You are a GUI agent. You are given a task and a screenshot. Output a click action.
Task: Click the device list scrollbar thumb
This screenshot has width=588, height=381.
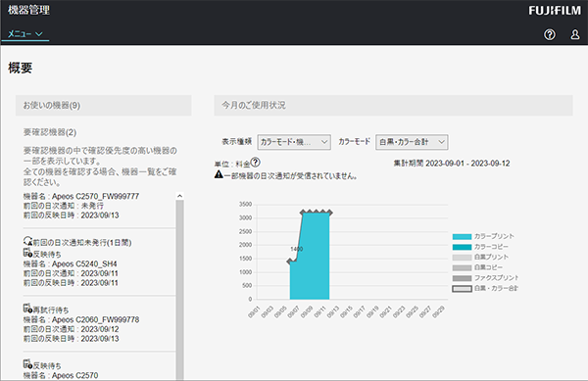[179, 290]
